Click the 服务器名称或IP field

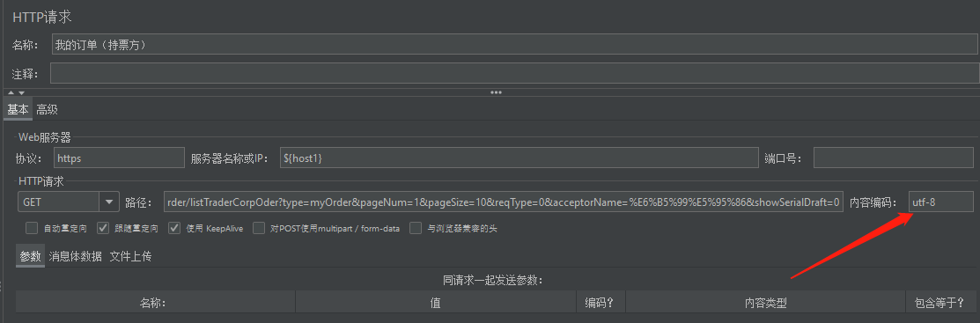(x=519, y=158)
